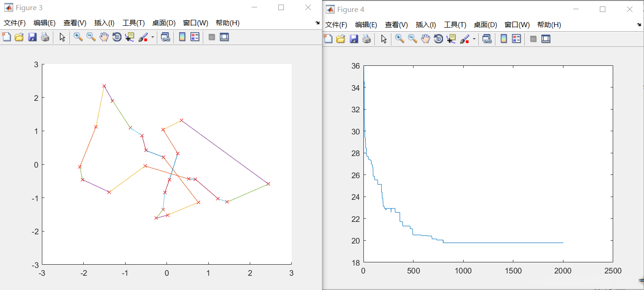Activate Zoom Out tool in Figure 3
644x290 pixels.
[91, 37]
